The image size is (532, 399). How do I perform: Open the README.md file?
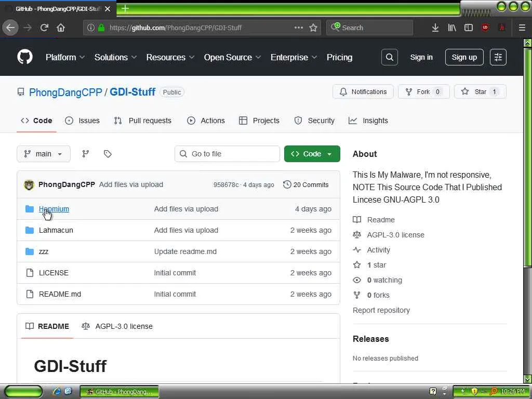click(60, 294)
